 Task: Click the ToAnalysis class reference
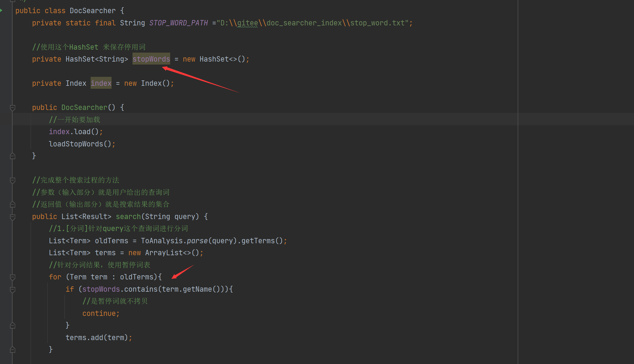pos(162,241)
